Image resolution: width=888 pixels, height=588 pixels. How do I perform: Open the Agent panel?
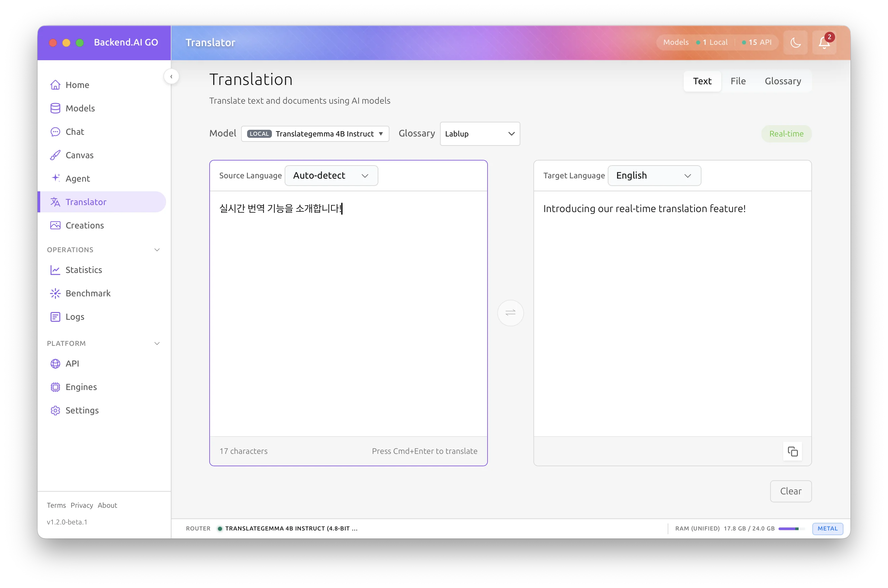pyautogui.click(x=78, y=179)
